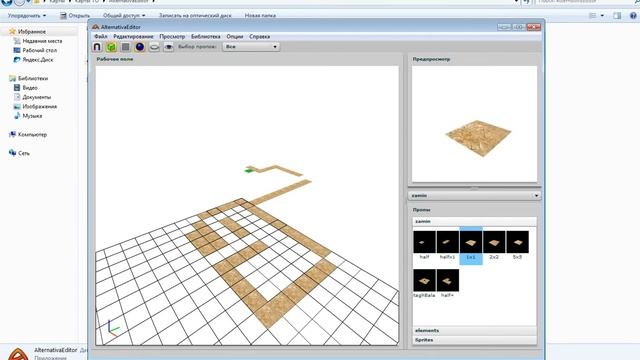The width and height of the screenshot is (640, 360).
Task: Open the Справка menu
Action: 260,36
